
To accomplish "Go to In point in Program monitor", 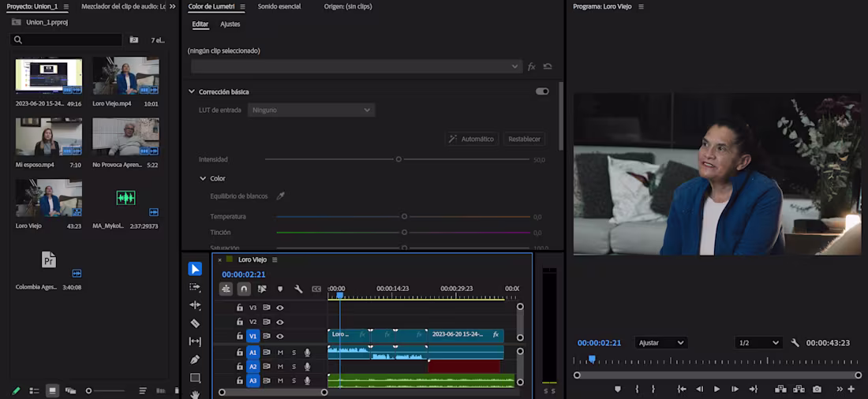I will (x=682, y=389).
